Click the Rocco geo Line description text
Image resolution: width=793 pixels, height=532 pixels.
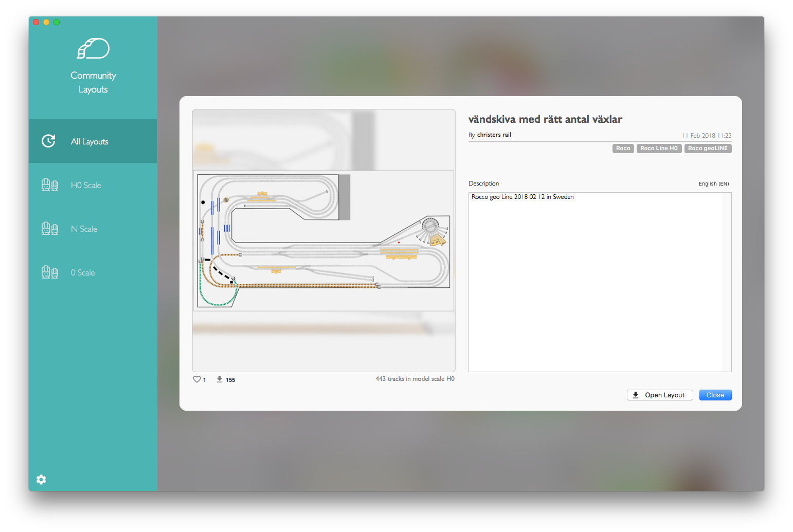pyautogui.click(x=522, y=197)
